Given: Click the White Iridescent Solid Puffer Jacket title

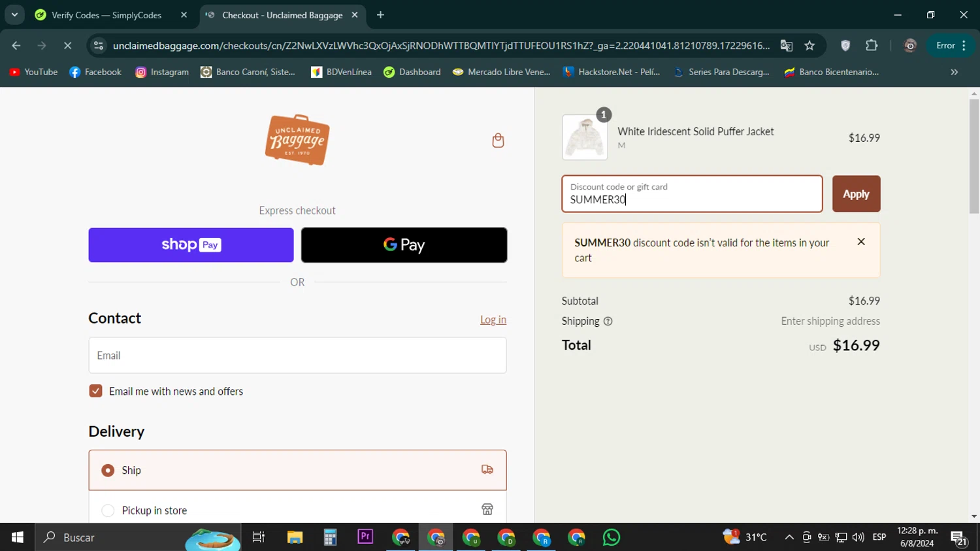Looking at the screenshot, I should point(696,131).
